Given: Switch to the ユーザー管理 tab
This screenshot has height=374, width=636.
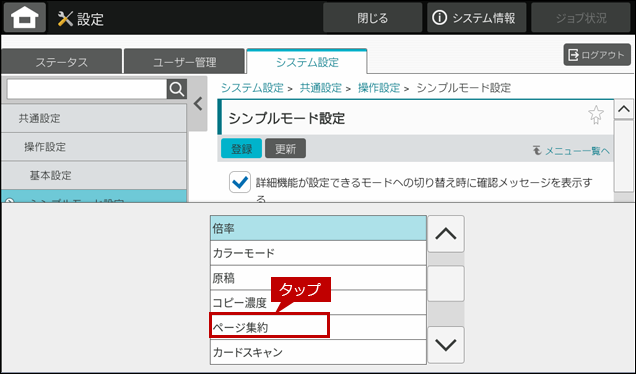Looking at the screenshot, I should tap(185, 62).
